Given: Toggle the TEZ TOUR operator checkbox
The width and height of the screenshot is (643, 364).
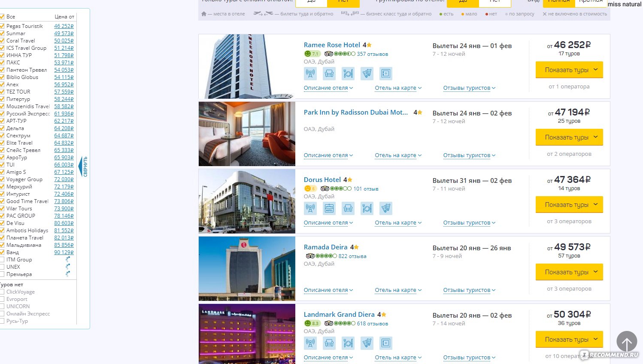Looking at the screenshot, I should click(x=2, y=91).
